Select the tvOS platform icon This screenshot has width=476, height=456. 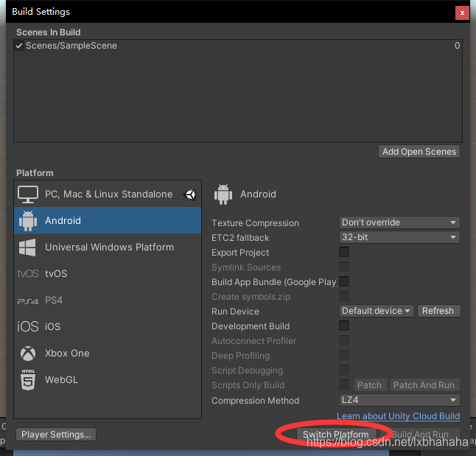click(x=28, y=274)
